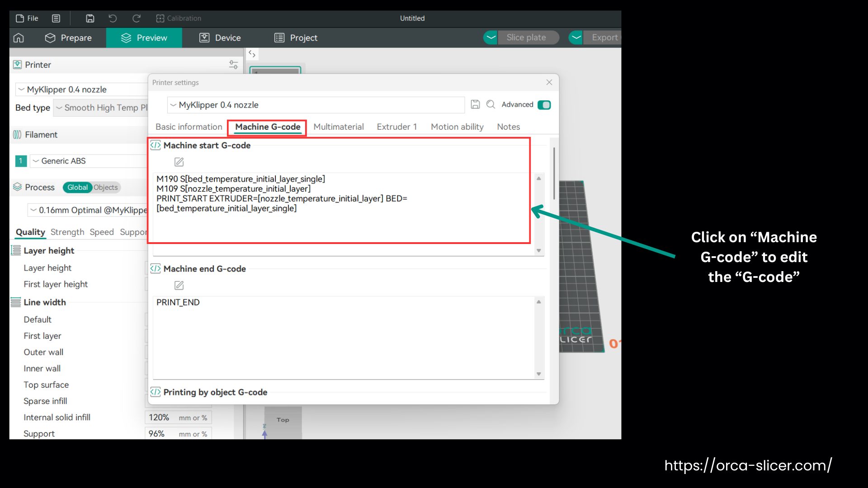The width and height of the screenshot is (868, 488).
Task: Go to the Home screen icon
Action: point(19,38)
